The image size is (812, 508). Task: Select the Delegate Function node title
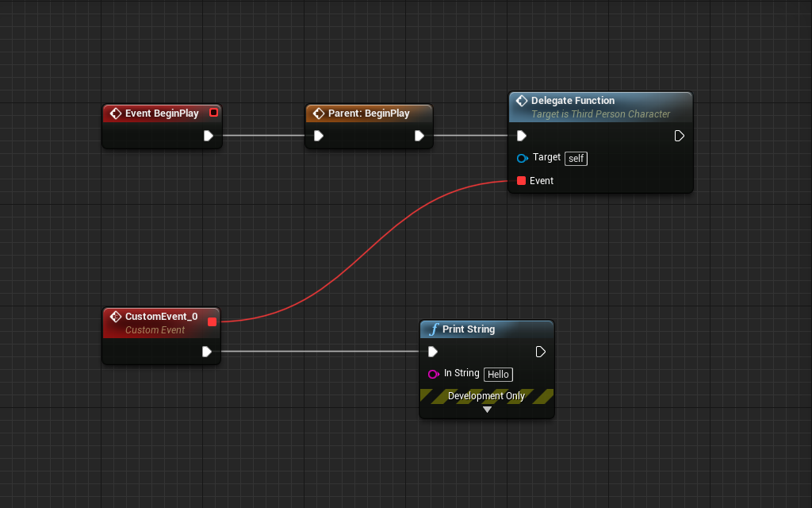(573, 101)
